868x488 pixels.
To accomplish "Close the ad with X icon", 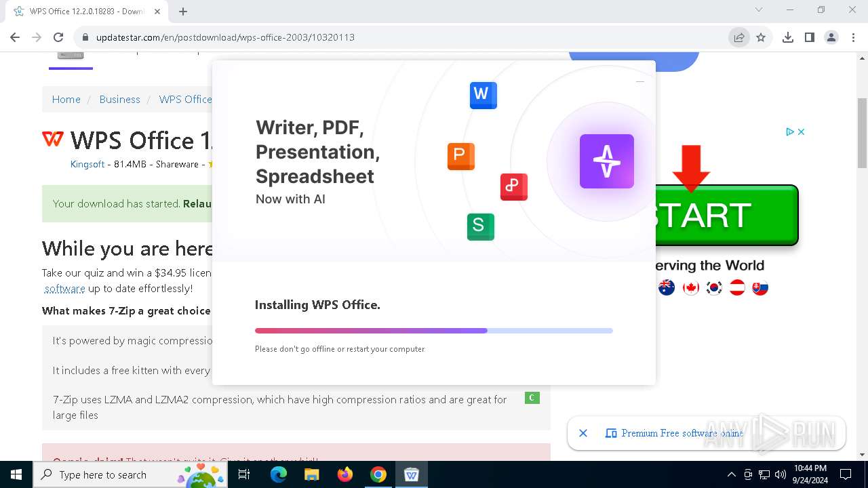I will point(801,131).
